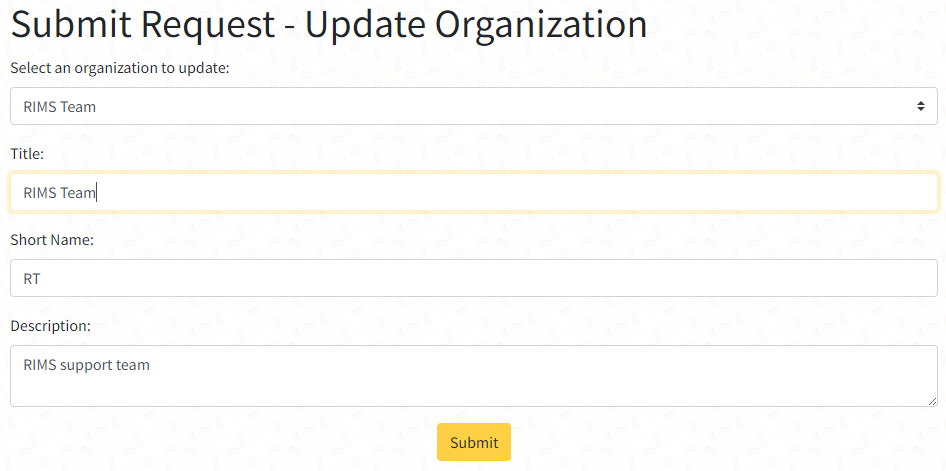
Task: Click the Short Name input field
Action: pos(473,278)
